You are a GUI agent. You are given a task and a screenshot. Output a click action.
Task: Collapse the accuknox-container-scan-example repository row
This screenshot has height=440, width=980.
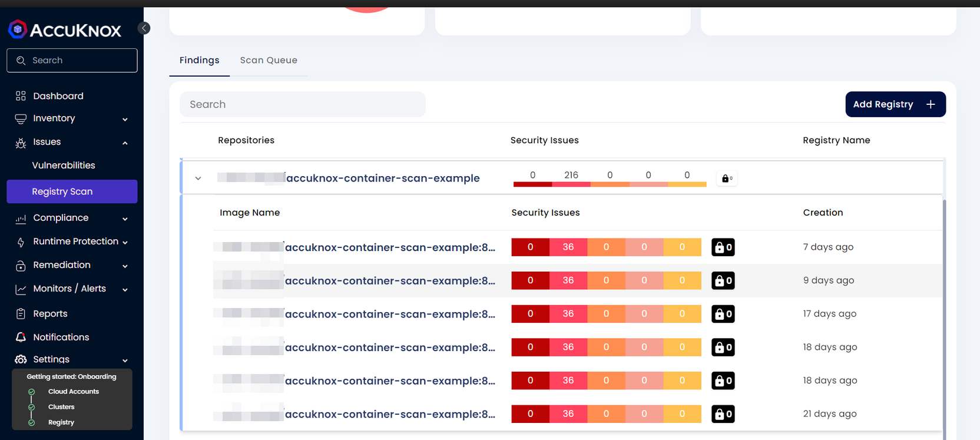click(x=198, y=178)
